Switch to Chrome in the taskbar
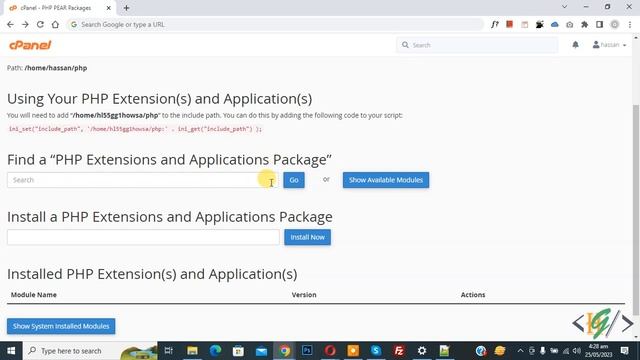This screenshot has height=360, width=640. pyautogui.click(x=284, y=351)
